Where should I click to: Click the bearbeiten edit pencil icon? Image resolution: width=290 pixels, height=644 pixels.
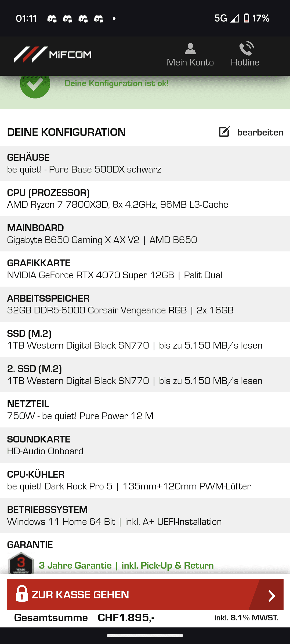(x=224, y=131)
